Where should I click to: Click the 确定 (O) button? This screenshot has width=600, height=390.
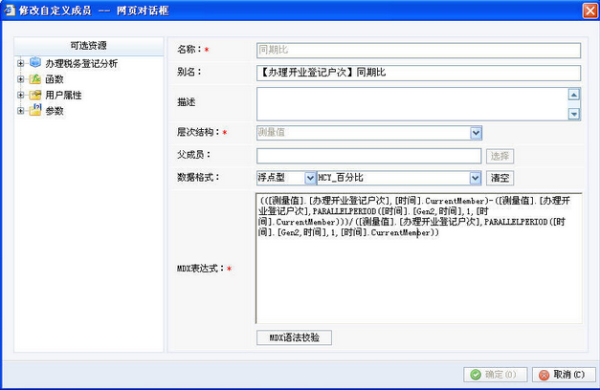click(x=495, y=374)
